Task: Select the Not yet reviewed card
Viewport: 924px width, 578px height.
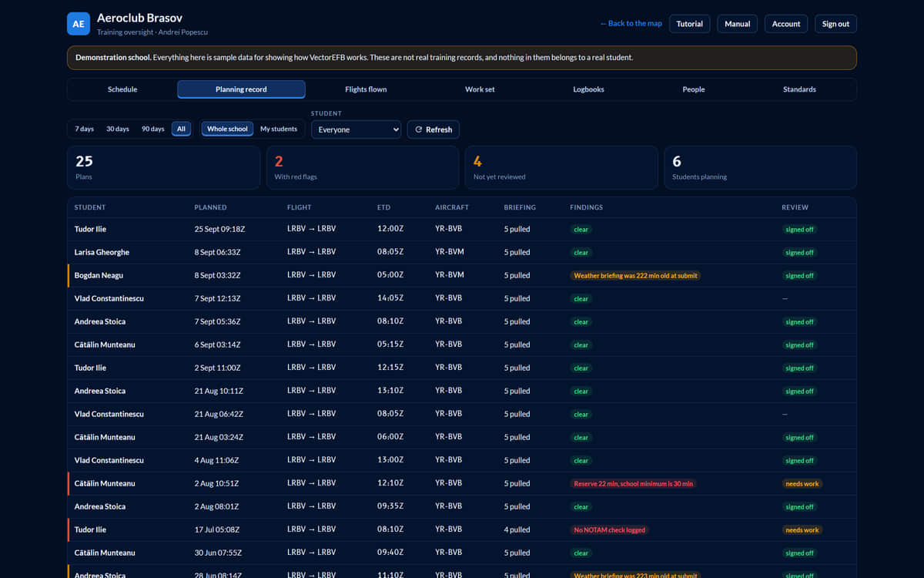Action: tap(561, 167)
